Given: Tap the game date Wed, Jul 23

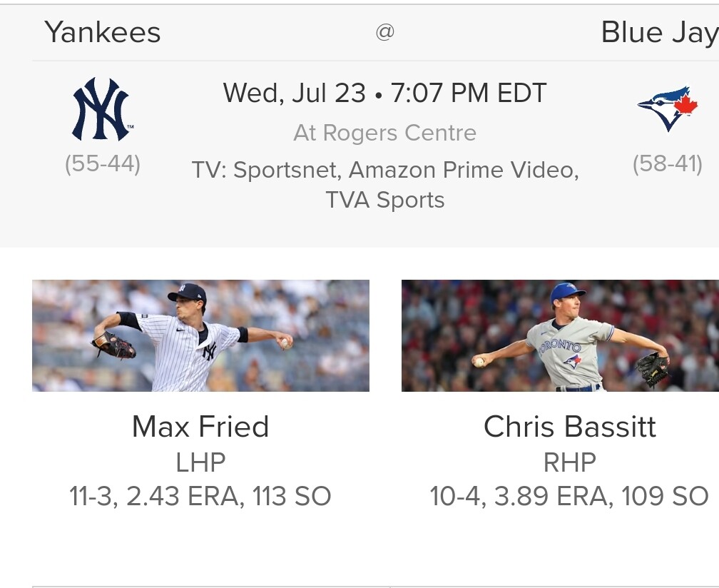Looking at the screenshot, I should pyautogui.click(x=295, y=93).
